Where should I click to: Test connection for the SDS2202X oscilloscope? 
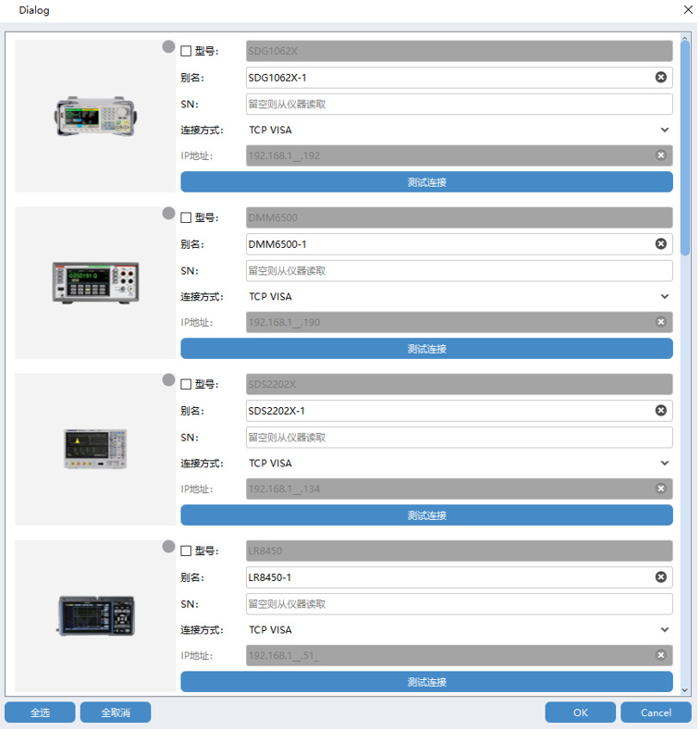426,515
